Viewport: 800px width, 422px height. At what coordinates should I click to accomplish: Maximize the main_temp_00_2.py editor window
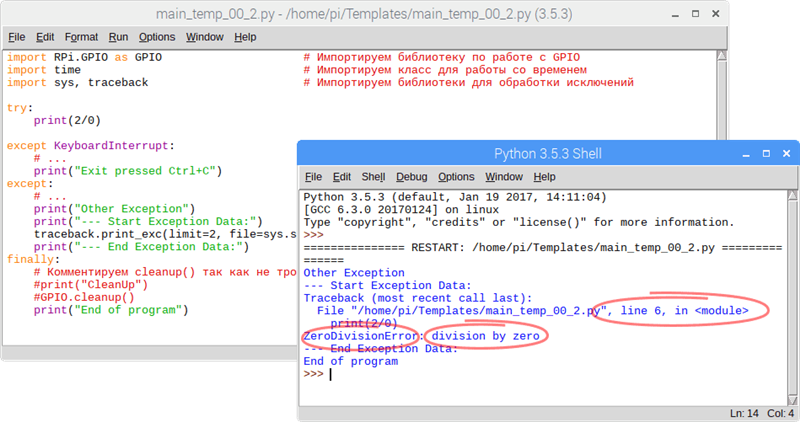pyautogui.click(x=696, y=15)
